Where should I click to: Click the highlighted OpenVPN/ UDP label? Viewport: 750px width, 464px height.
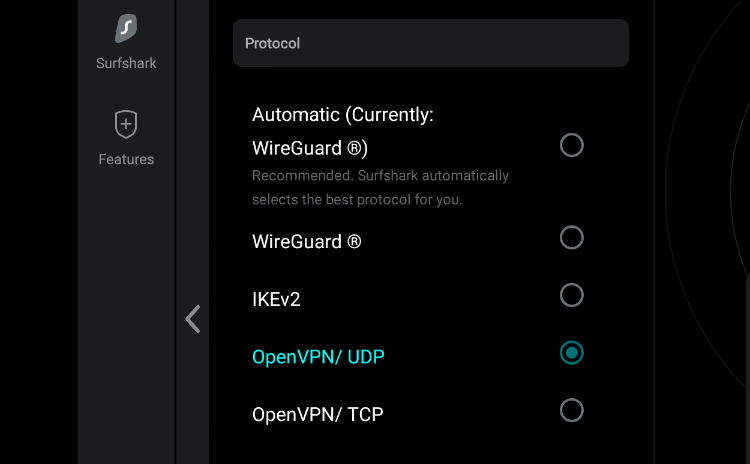click(318, 356)
